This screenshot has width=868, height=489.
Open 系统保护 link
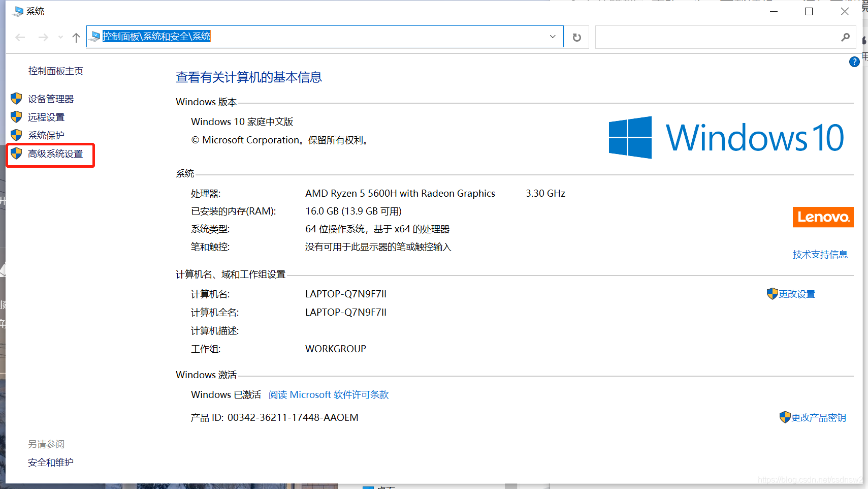tap(46, 135)
